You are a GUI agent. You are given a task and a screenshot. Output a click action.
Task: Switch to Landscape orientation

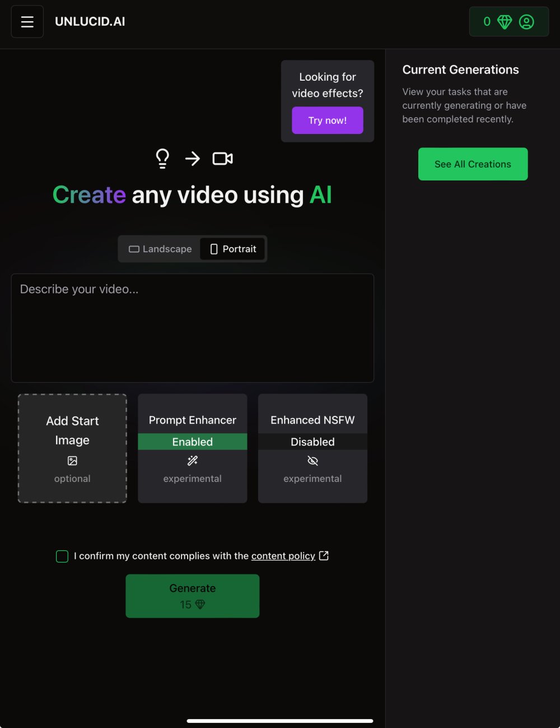[160, 249]
